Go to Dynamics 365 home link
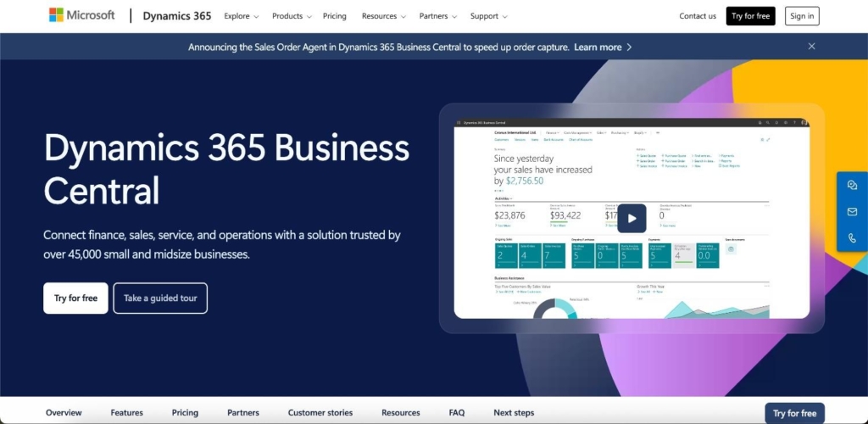The height and width of the screenshot is (424, 868). pos(177,16)
